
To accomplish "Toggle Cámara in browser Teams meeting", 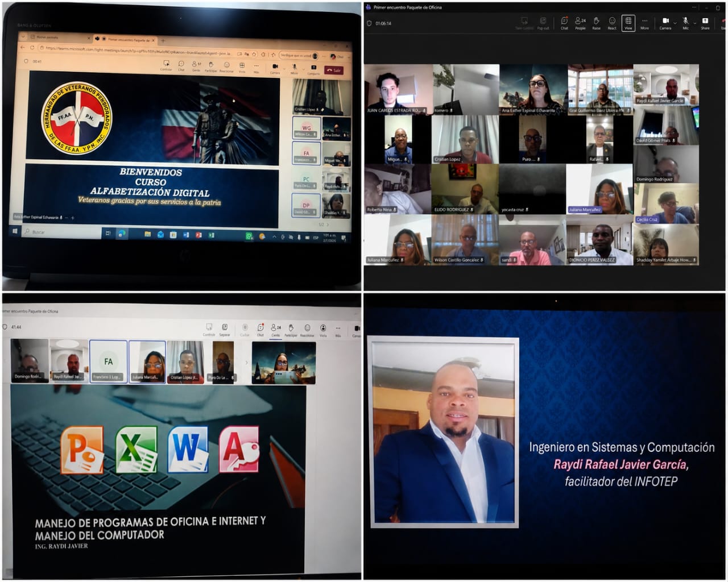I will pyautogui.click(x=275, y=69).
